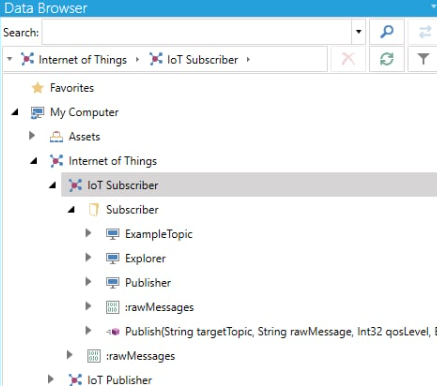Screen dimensions: 437x386
Task: Select the Publisher item
Action: (148, 283)
